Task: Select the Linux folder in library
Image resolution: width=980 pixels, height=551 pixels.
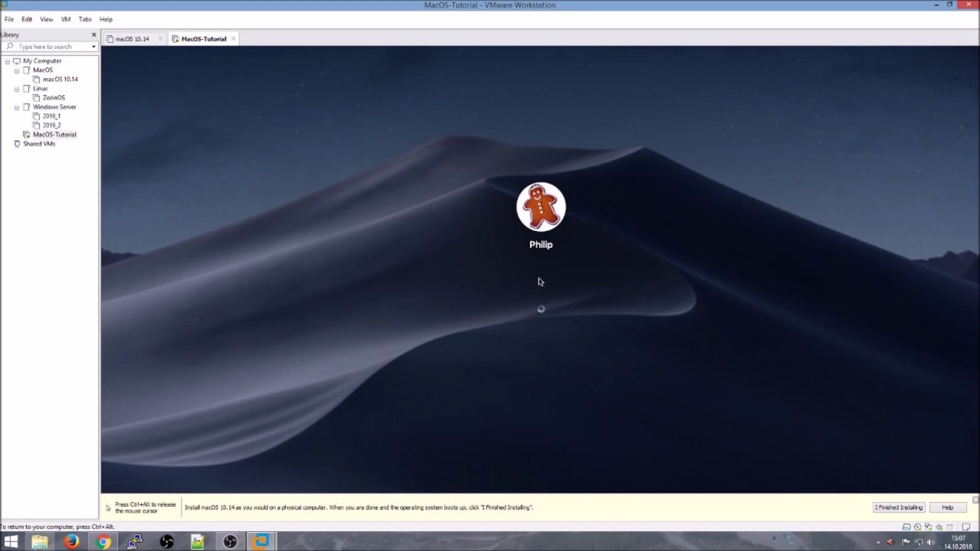Action: point(40,89)
